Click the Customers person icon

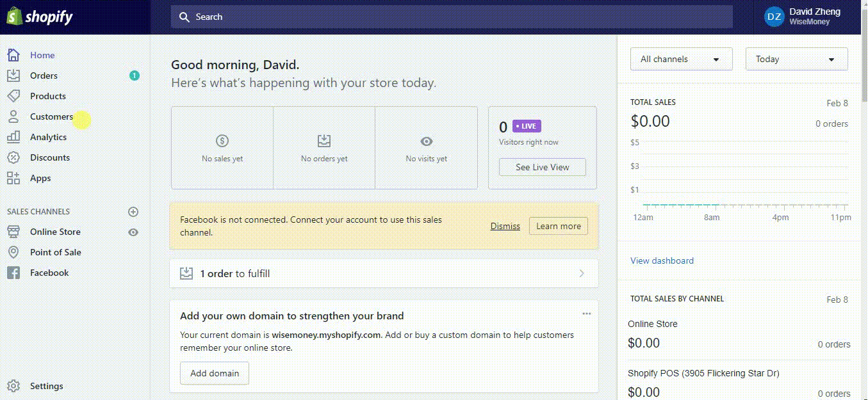coord(13,116)
